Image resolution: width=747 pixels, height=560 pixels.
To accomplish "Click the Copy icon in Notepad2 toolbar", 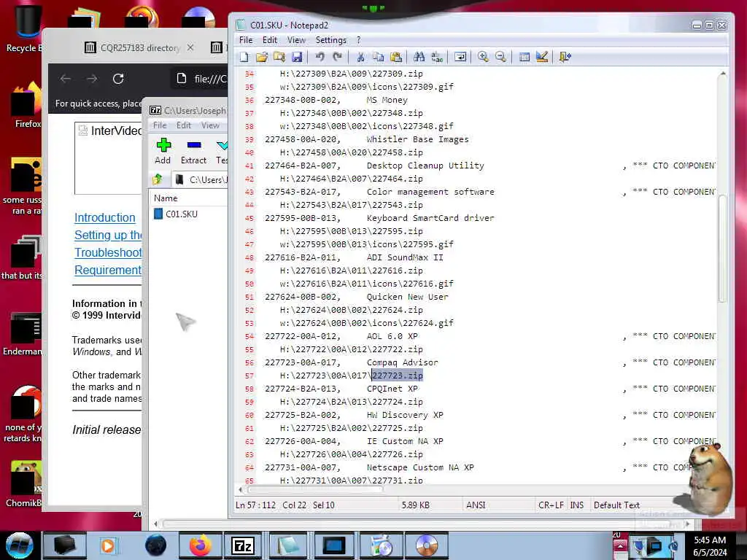I will tap(379, 57).
